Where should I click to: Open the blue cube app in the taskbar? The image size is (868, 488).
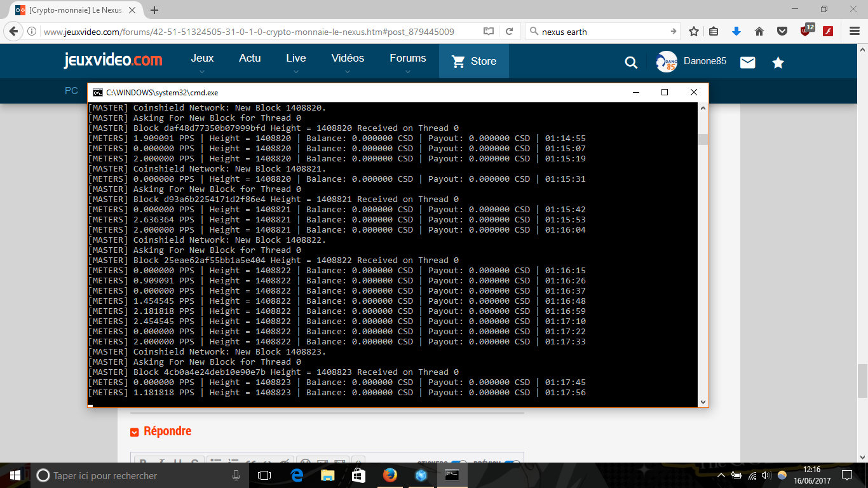[421, 475]
